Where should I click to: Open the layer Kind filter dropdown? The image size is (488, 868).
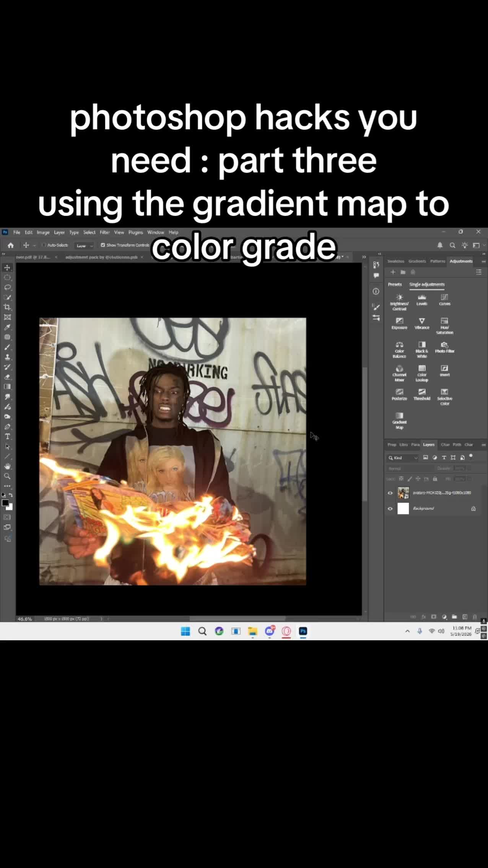[403, 458]
